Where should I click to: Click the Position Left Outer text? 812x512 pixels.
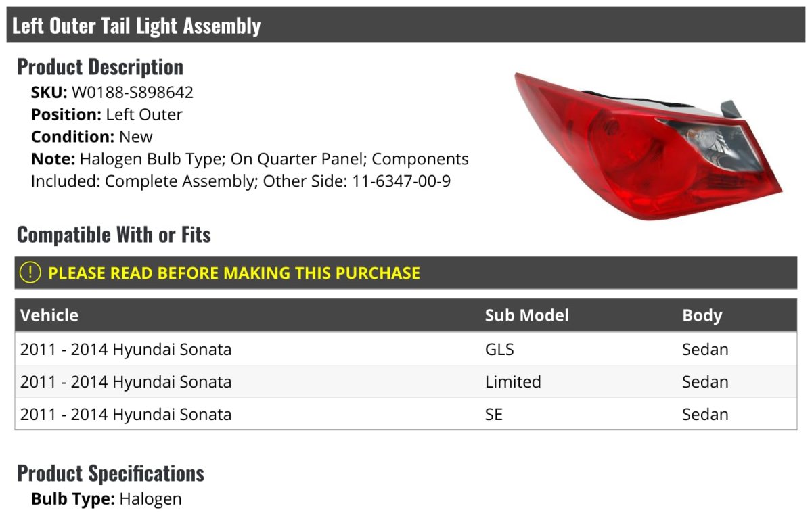pos(107,115)
